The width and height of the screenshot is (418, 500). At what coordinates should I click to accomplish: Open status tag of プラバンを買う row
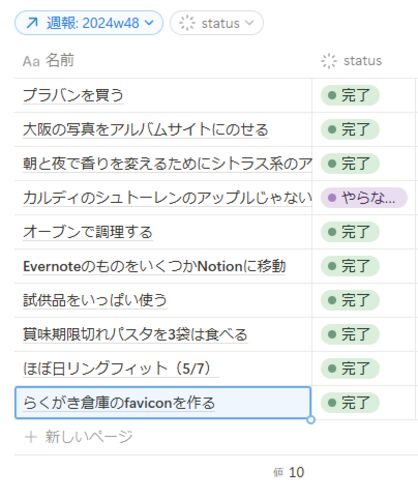[x=350, y=95]
